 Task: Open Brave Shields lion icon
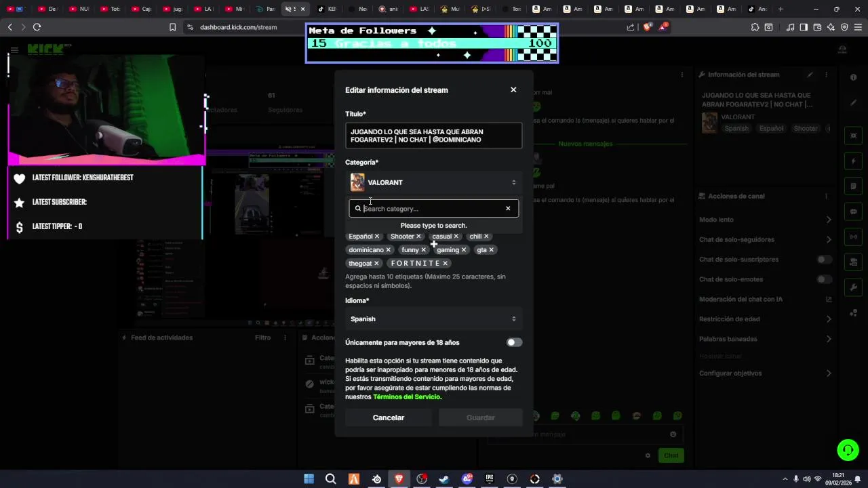point(647,27)
